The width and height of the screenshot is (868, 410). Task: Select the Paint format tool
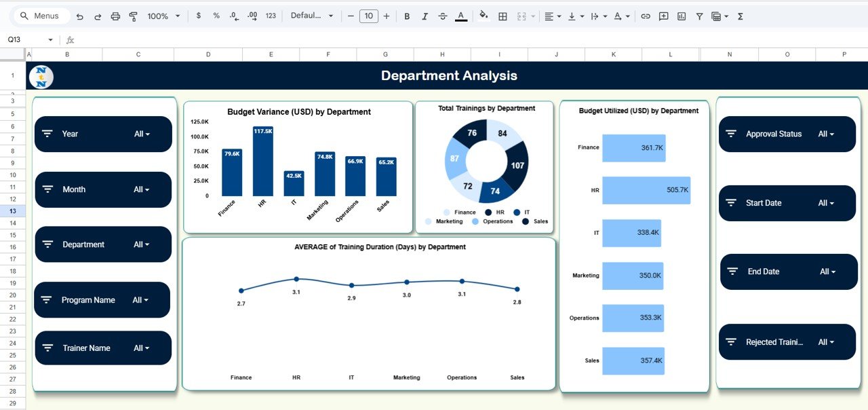(132, 16)
